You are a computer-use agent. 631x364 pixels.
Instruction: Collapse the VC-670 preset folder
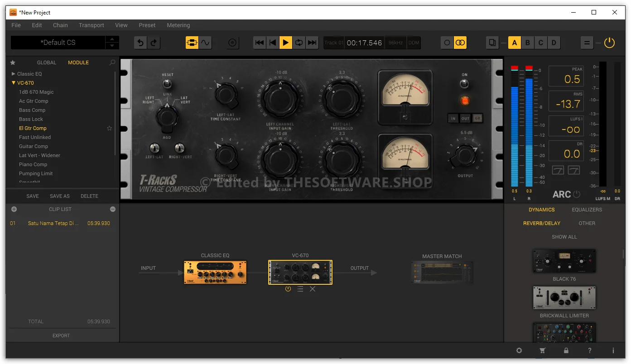coord(14,83)
